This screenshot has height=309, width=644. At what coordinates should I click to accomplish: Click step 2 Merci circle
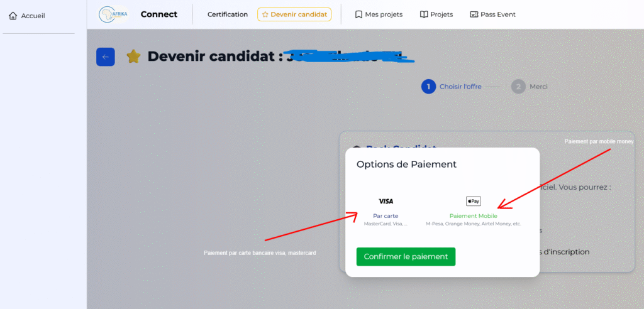point(518,87)
